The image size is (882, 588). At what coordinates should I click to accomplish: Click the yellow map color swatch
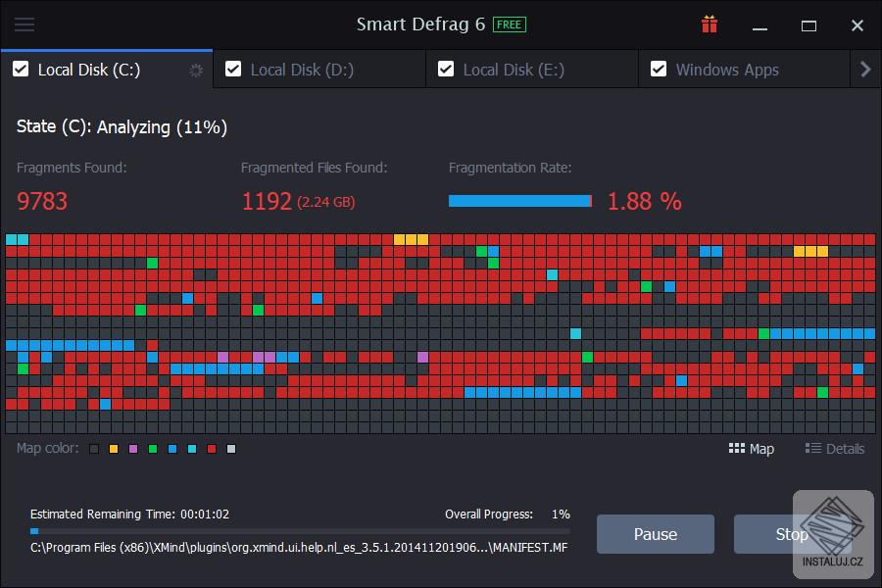click(114, 449)
